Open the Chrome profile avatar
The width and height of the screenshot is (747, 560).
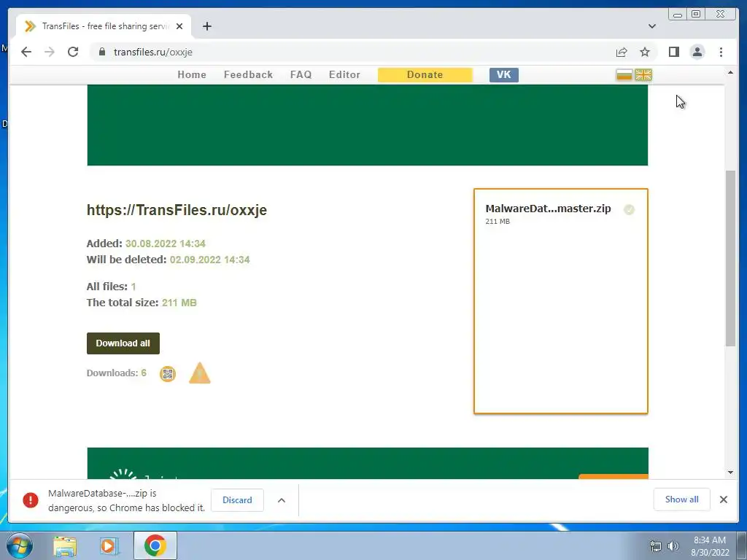(697, 52)
